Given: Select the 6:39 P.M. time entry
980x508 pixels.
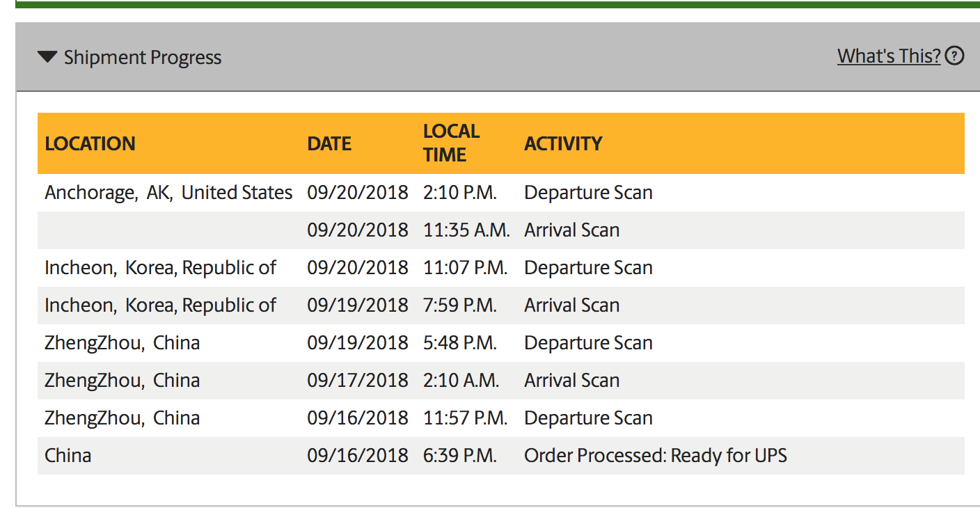Looking at the screenshot, I should (459, 455).
